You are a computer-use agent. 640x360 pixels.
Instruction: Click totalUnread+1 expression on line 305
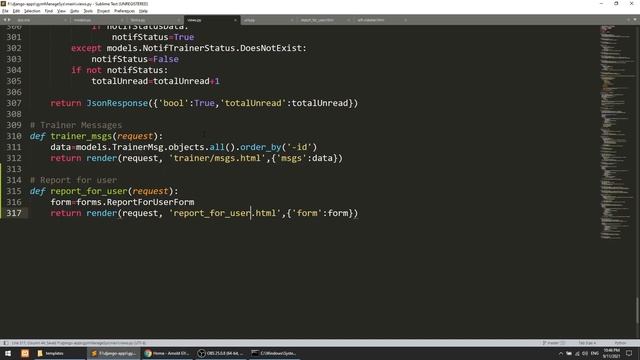tap(186, 81)
